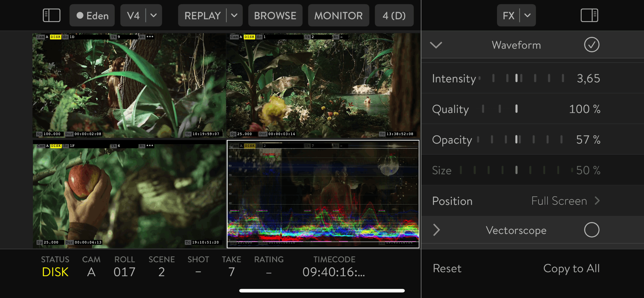Toggle the left sidebar panel icon
The image size is (644, 298).
[x=51, y=15]
